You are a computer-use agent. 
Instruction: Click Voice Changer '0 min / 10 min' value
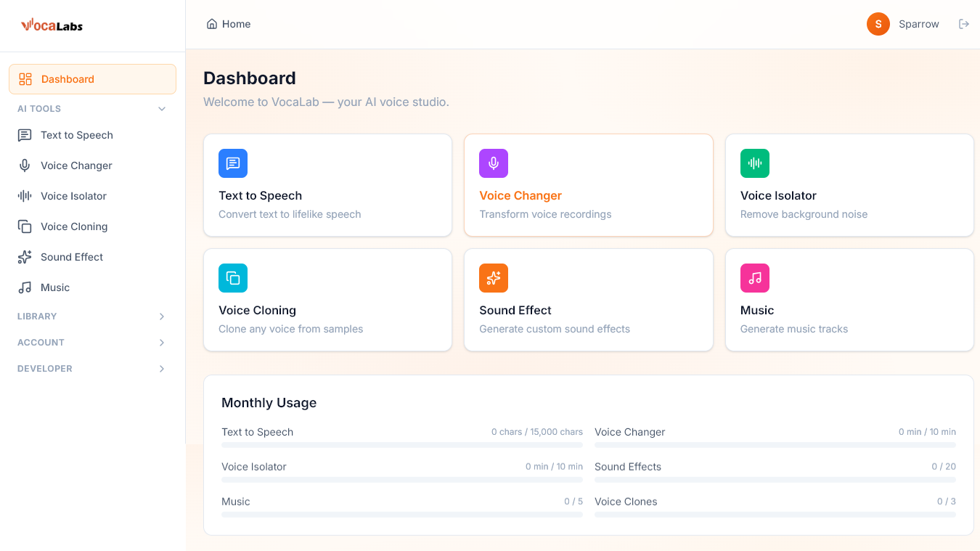pyautogui.click(x=927, y=432)
